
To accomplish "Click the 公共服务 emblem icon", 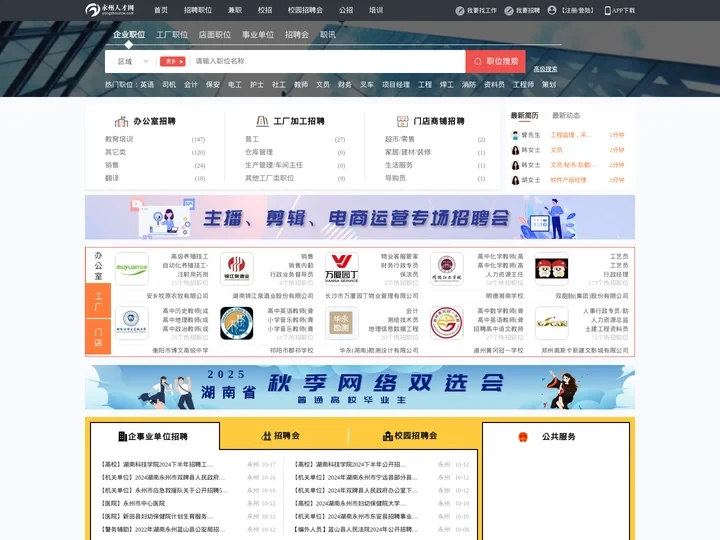I will point(523,437).
